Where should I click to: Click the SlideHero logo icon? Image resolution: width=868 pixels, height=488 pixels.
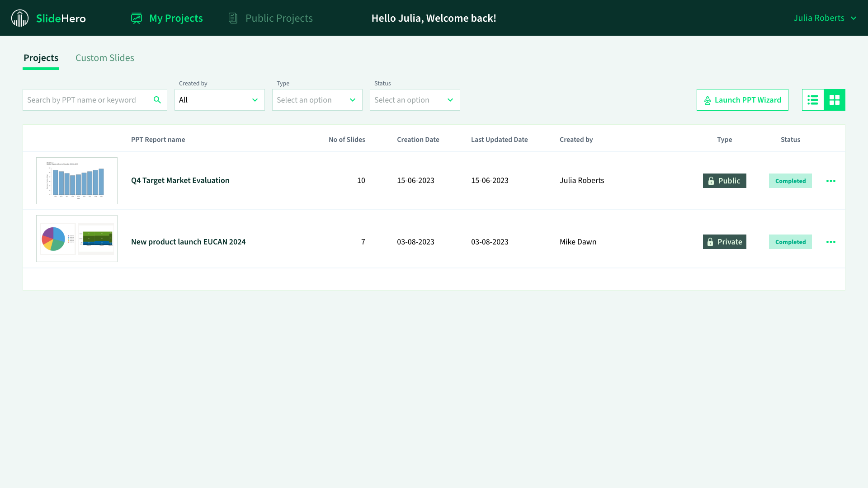[x=20, y=18]
